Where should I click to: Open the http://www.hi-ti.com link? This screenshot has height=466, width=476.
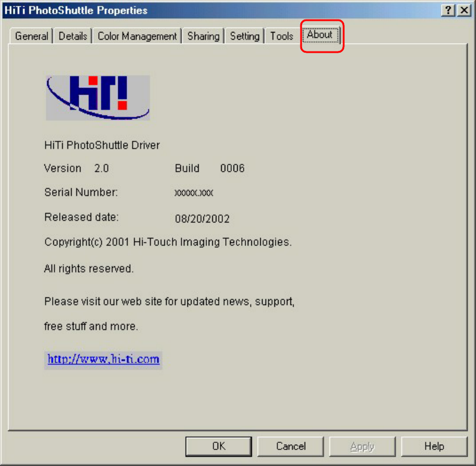[x=103, y=360]
